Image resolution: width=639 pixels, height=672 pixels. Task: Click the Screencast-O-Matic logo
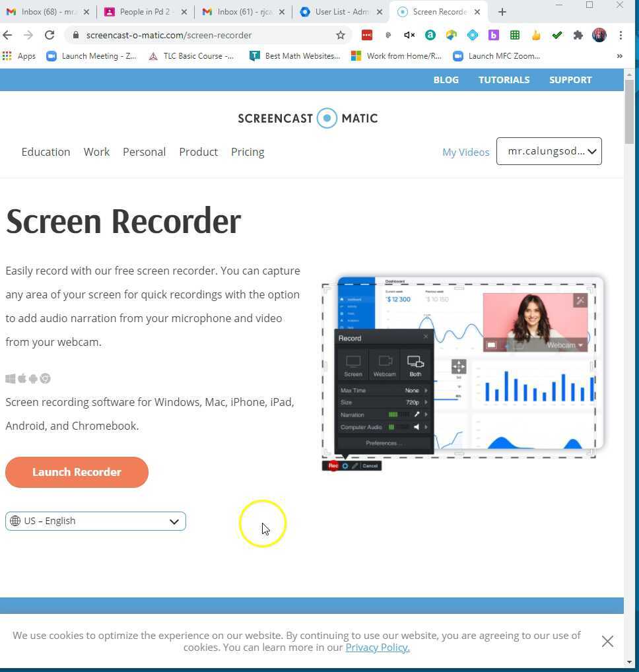point(308,118)
